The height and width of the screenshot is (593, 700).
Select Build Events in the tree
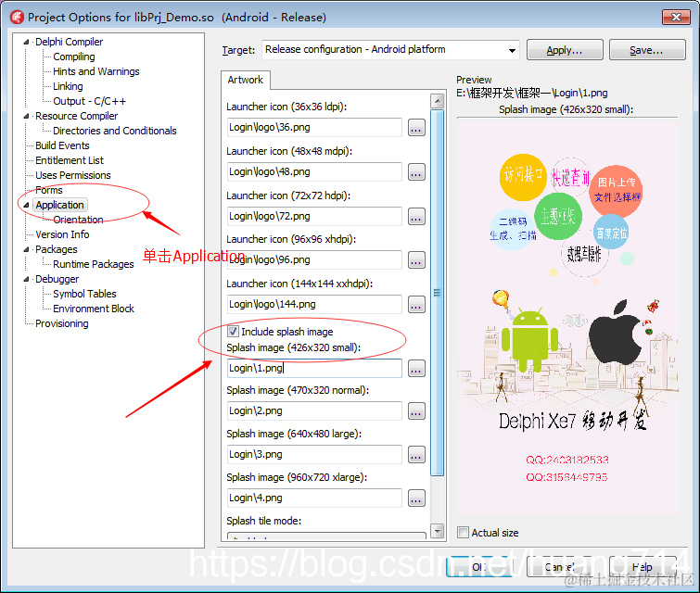pos(62,145)
